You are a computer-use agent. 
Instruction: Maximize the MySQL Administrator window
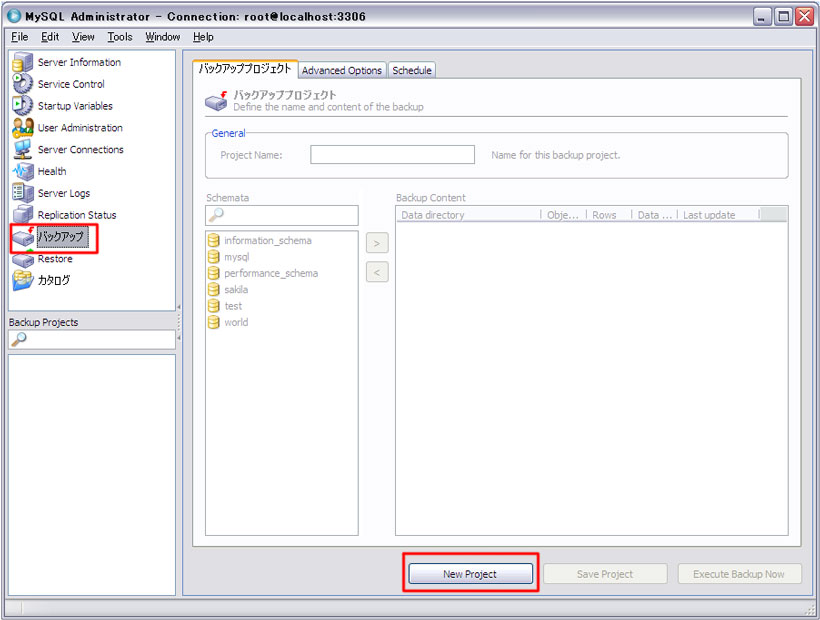[x=783, y=17]
